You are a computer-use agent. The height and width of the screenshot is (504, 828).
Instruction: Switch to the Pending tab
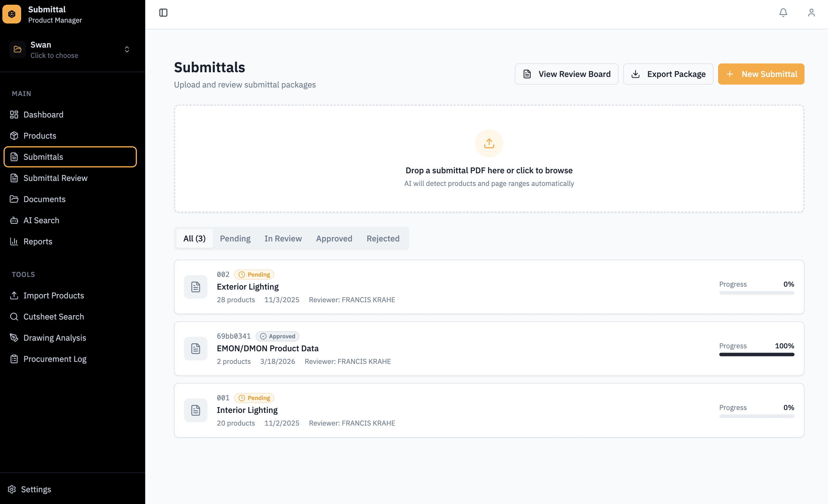point(235,238)
